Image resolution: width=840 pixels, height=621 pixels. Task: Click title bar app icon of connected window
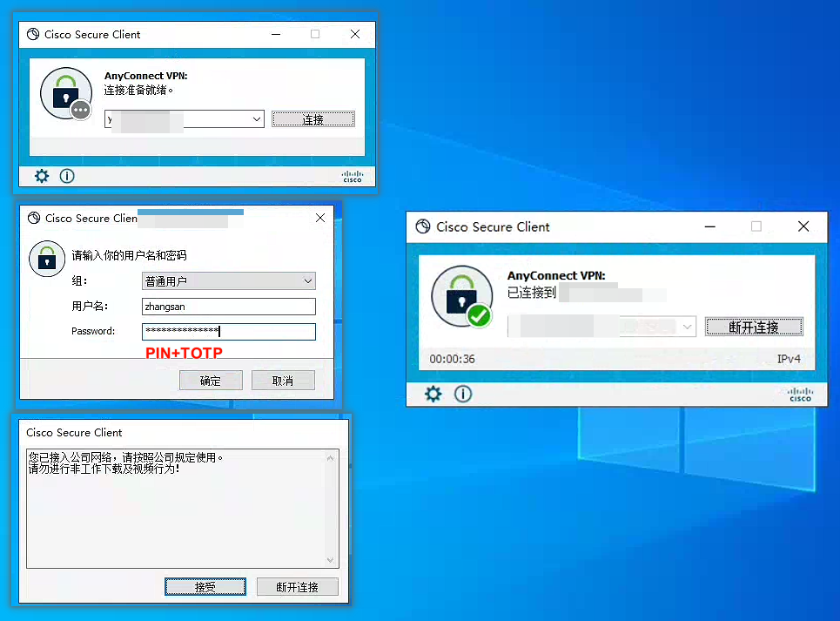click(423, 226)
